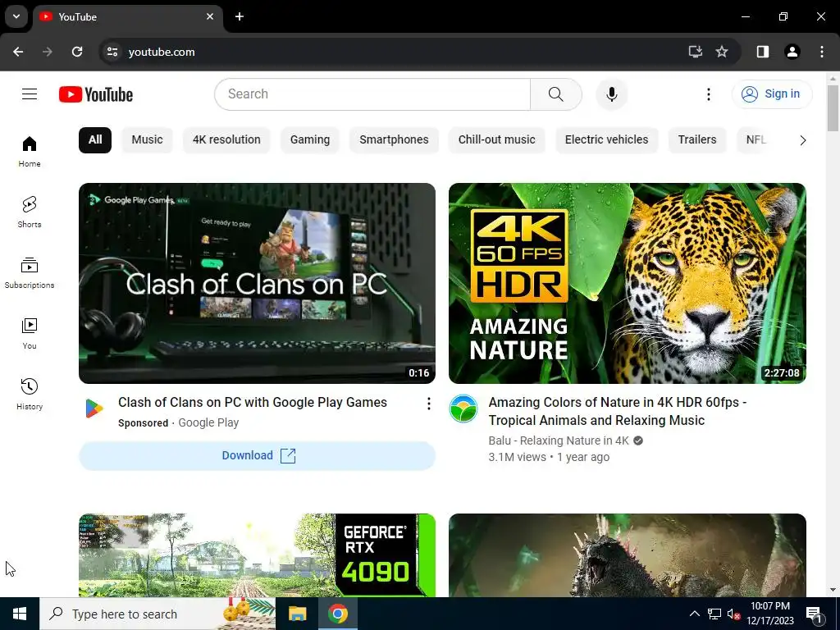Click the YouTube logo

coord(96,94)
